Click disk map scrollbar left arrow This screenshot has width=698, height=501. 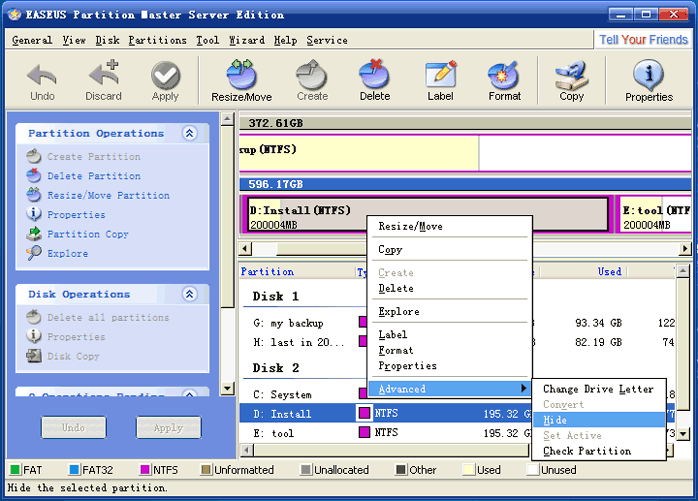coord(245,248)
